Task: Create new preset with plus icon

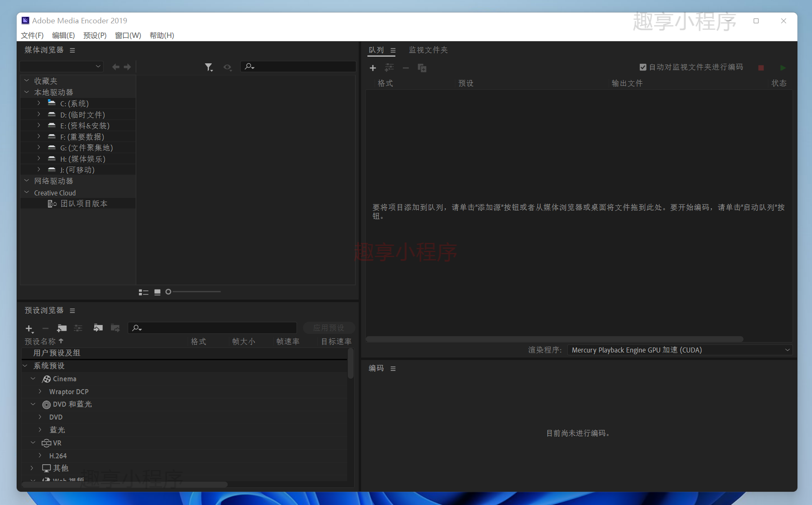Action: click(x=29, y=329)
